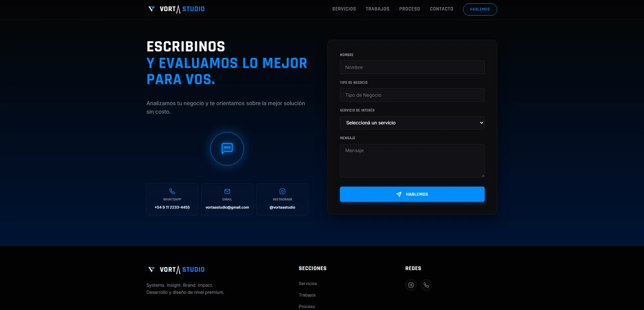The height and width of the screenshot is (310, 644).
Task: Jump to Contacto in the top navigation
Action: (x=441, y=9)
